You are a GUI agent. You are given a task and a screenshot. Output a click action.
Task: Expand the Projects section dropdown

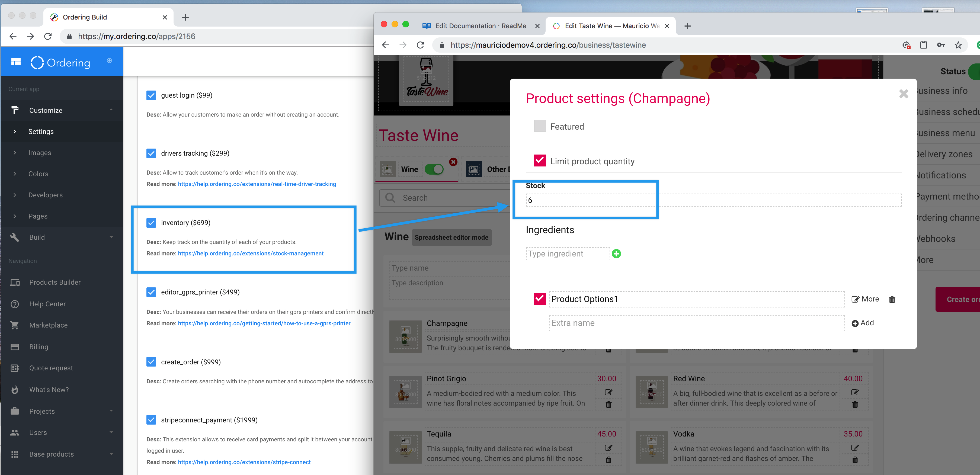[x=111, y=411]
